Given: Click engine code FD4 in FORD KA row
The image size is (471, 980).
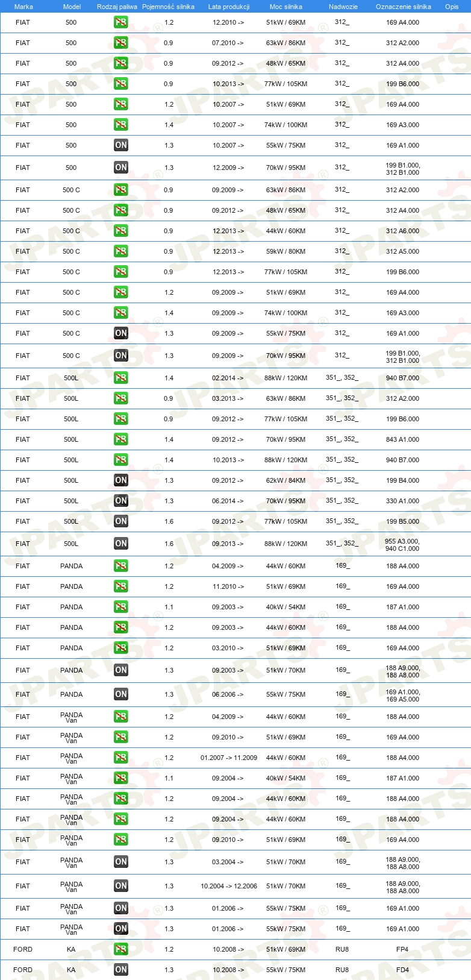Looking at the screenshot, I should [402, 970].
